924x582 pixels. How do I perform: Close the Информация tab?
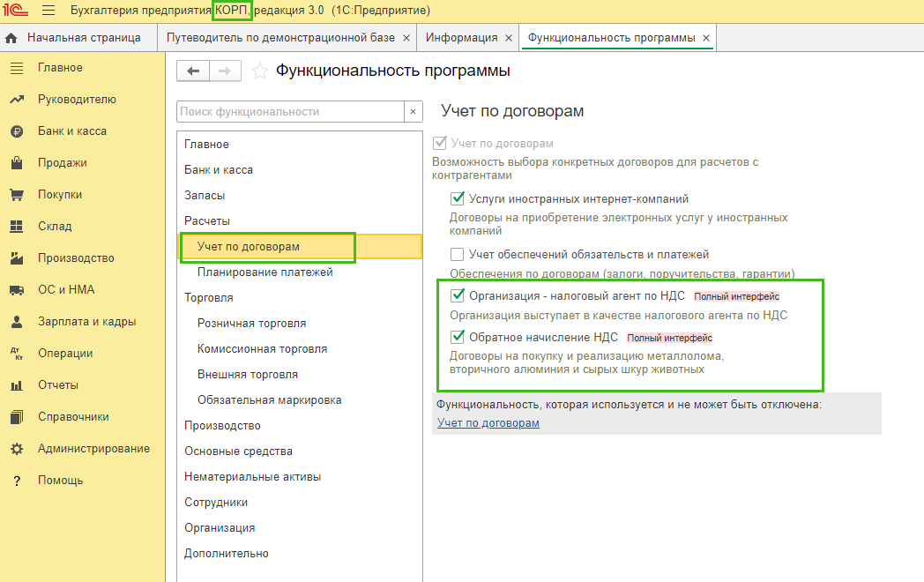click(x=509, y=38)
